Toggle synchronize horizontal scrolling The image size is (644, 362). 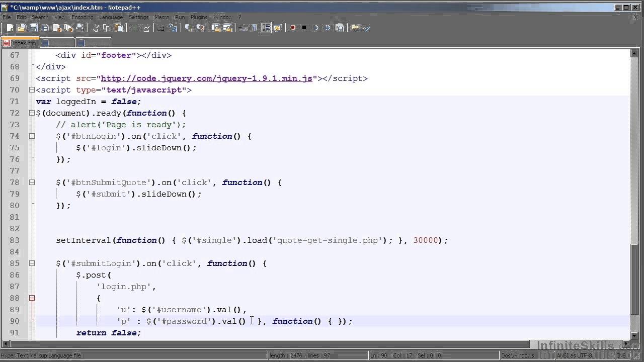[x=227, y=28]
